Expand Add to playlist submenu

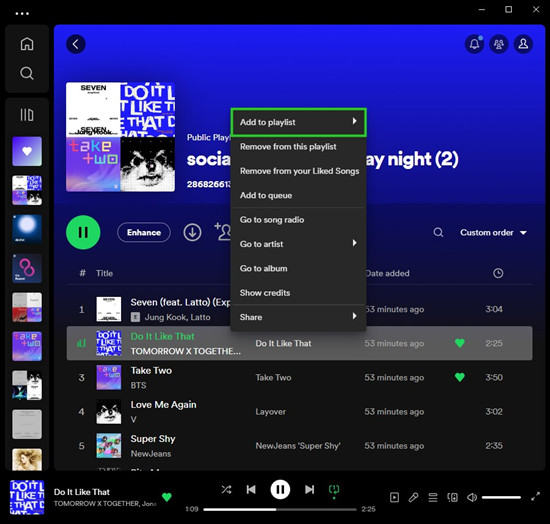[299, 122]
